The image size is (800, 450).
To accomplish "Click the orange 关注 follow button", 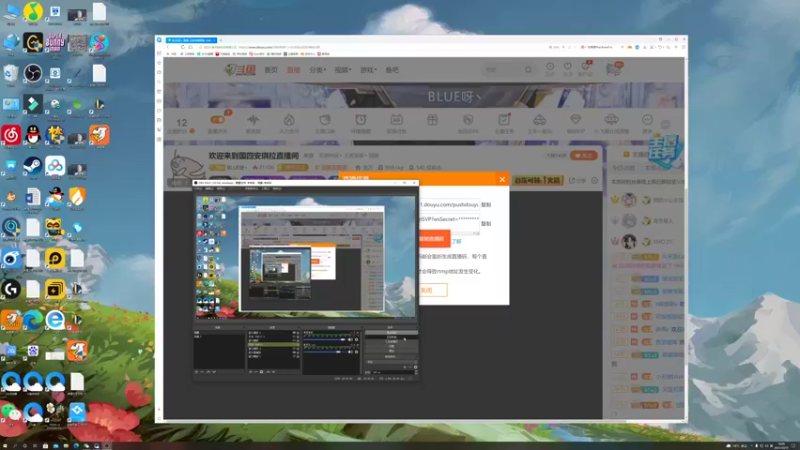I will [x=584, y=155].
